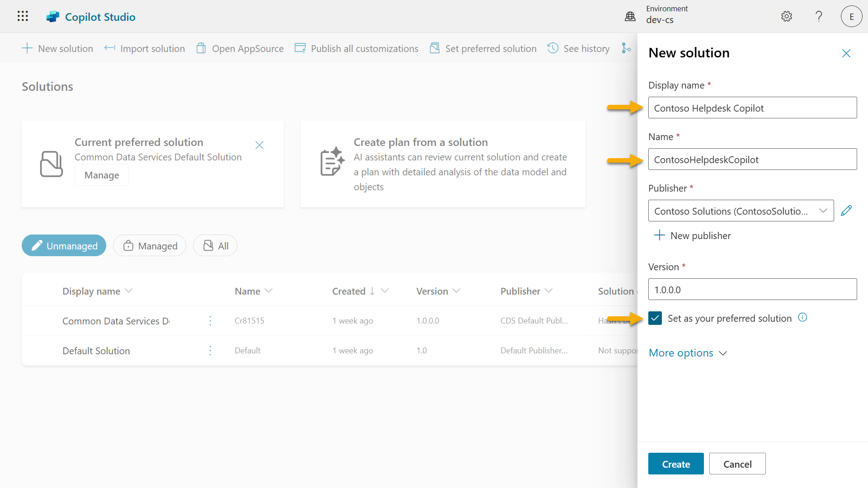This screenshot has width=868, height=488.
Task: Click New publisher link
Action: point(693,235)
